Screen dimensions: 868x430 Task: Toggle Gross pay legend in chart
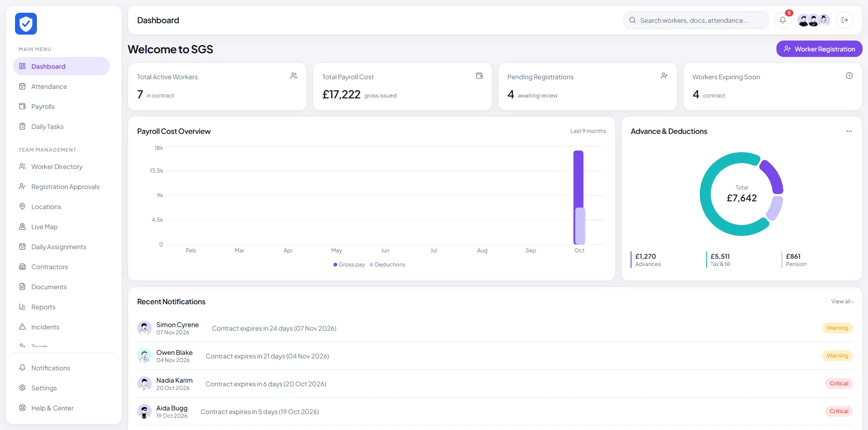coord(349,265)
